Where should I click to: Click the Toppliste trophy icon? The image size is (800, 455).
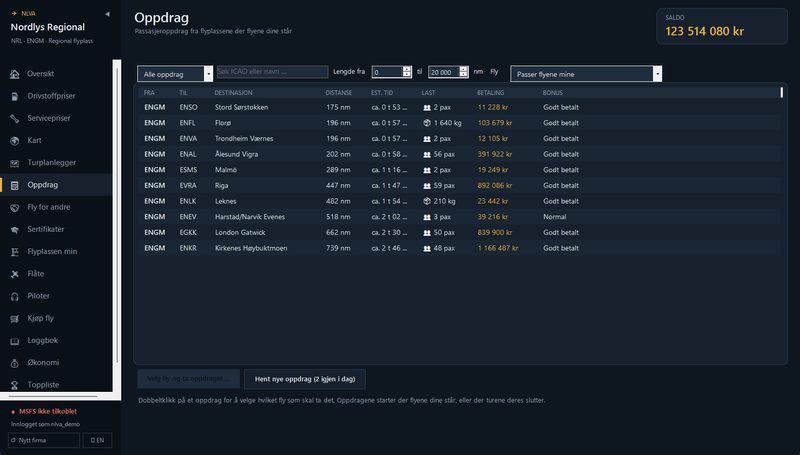[15, 385]
